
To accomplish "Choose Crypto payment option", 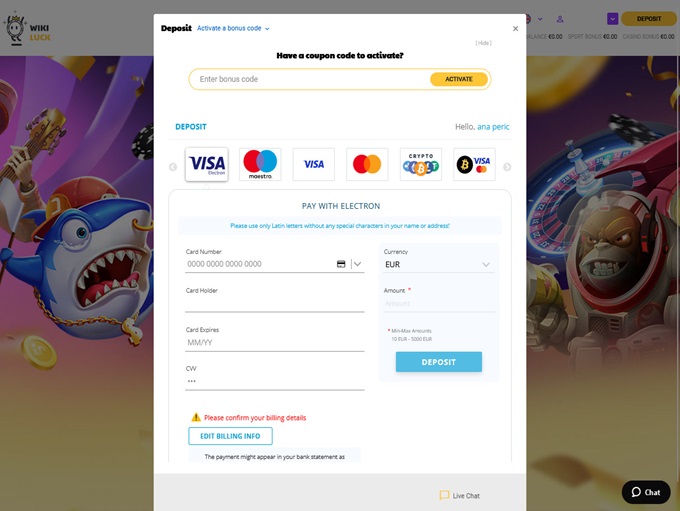I will click(421, 164).
